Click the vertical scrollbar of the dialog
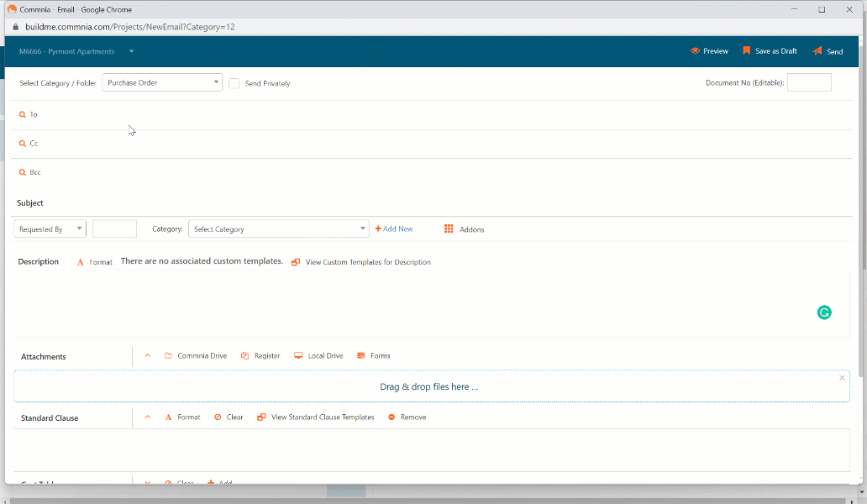This screenshot has height=504, width=867. tap(862, 210)
